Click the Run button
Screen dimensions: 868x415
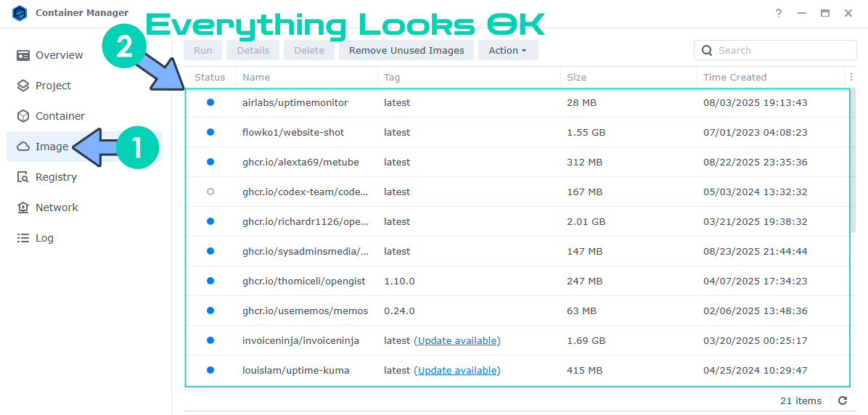[x=202, y=50]
